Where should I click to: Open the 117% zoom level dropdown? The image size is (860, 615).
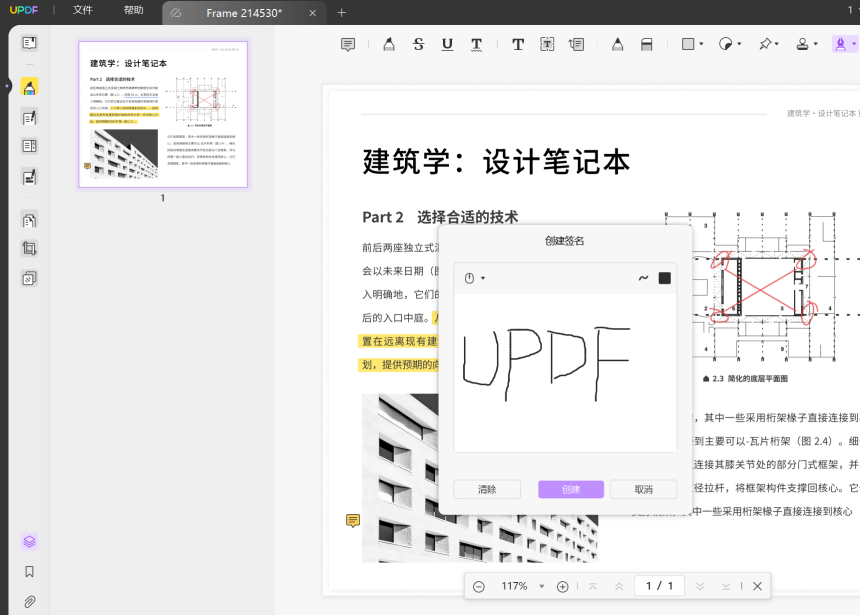click(541, 586)
